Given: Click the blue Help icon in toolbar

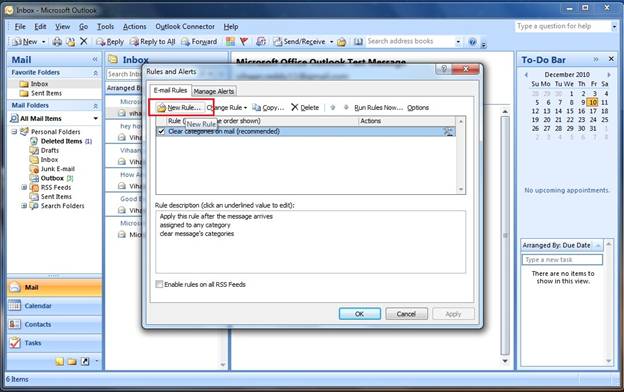Looking at the screenshot, I should 472,42.
